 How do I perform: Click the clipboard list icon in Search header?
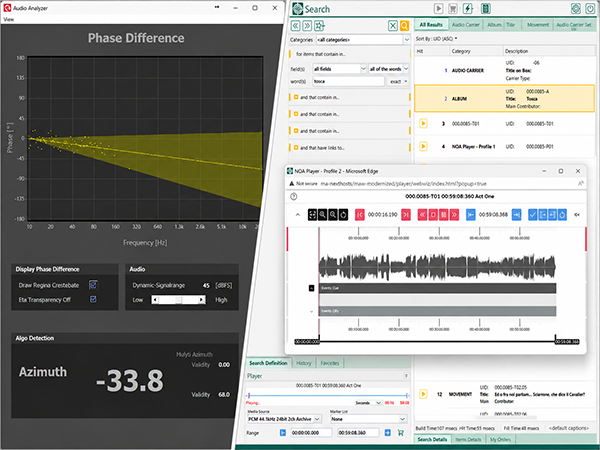point(486,8)
